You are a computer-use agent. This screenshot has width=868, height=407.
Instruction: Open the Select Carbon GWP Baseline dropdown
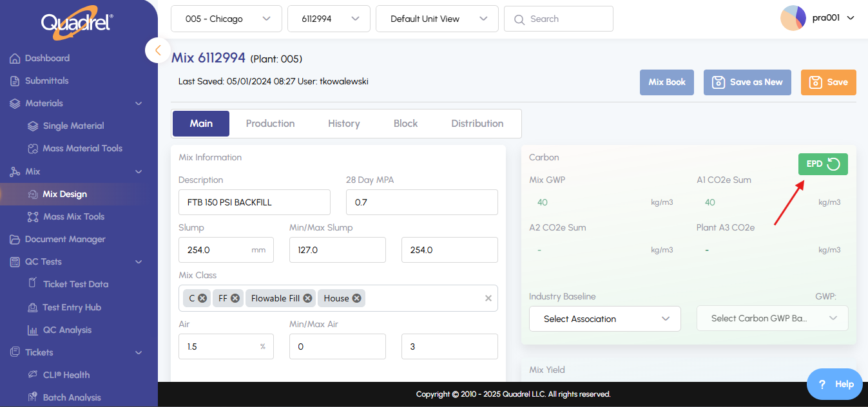click(x=773, y=318)
